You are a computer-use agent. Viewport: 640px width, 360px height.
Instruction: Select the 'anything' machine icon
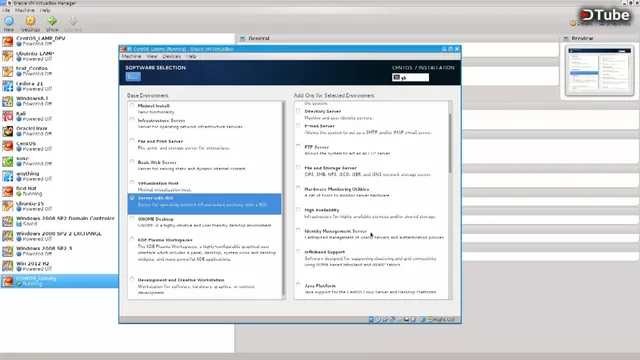click(x=8, y=176)
